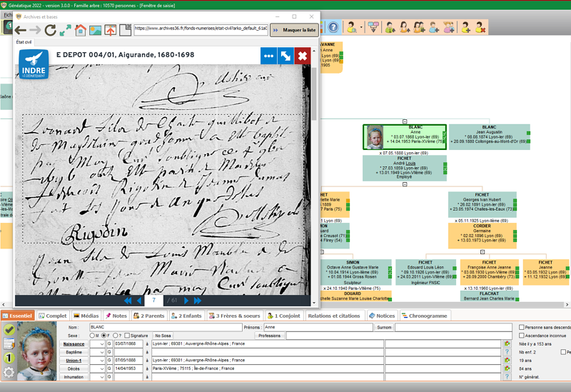
Task: Click the green expand arrows icon
Action: pyautogui.click(x=66, y=30)
